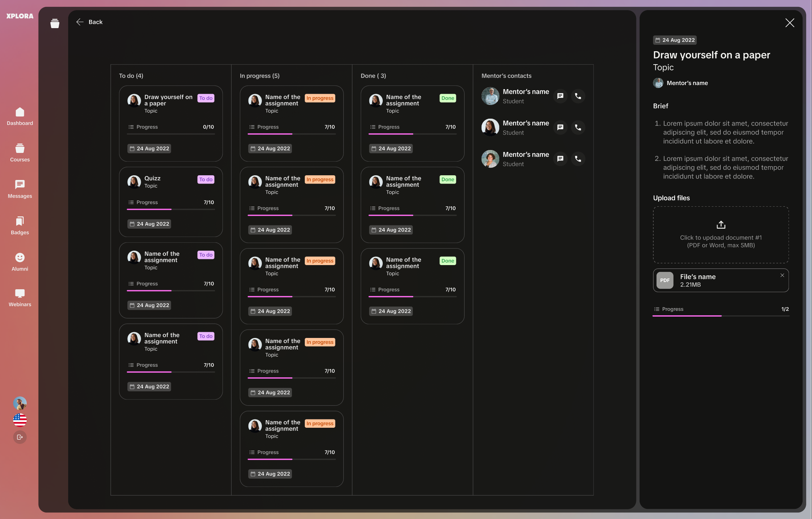This screenshot has height=519, width=812.
Task: Click the courses bucket icon beside Back
Action: (x=55, y=23)
